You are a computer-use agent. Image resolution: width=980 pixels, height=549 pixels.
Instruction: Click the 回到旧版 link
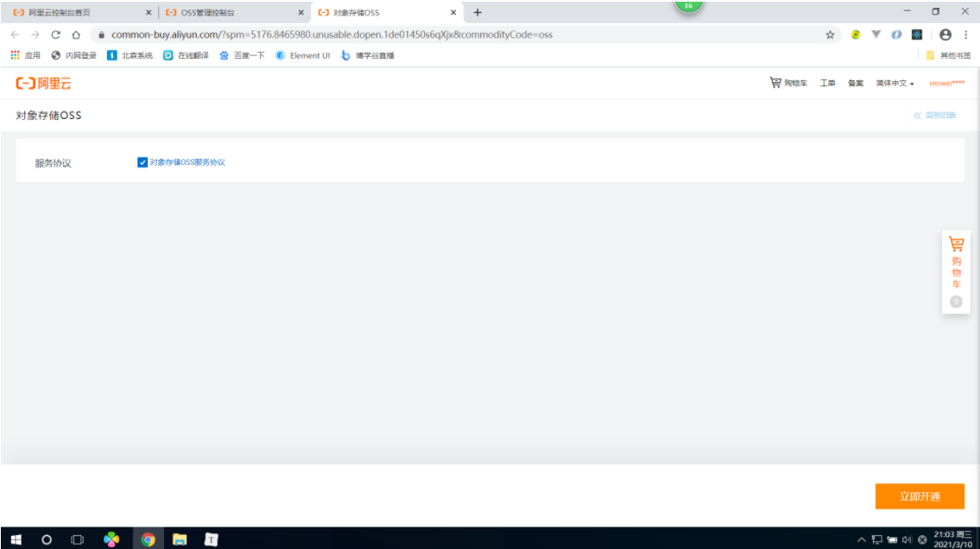pyautogui.click(x=935, y=116)
